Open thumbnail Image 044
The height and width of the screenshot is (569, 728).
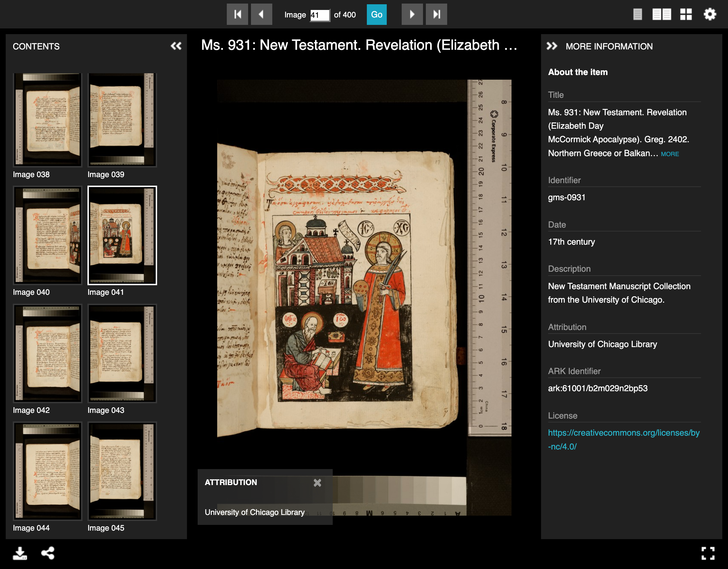click(x=48, y=471)
